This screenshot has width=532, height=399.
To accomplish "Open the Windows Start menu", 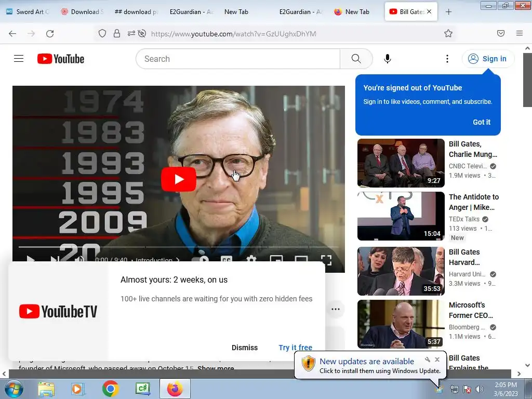I will [14, 389].
